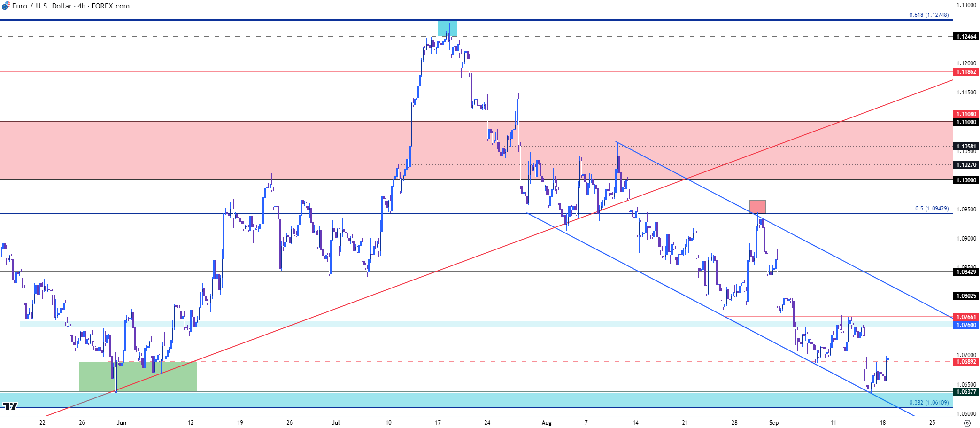Click the 22 date on time axis
Viewport: 980px width, 428px height.
(42, 423)
